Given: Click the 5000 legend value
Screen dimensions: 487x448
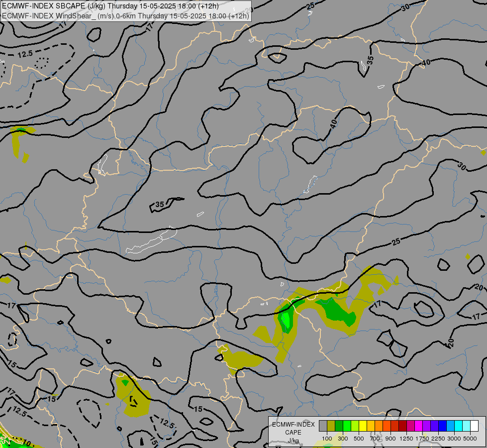Looking at the screenshot, I should point(470,439).
